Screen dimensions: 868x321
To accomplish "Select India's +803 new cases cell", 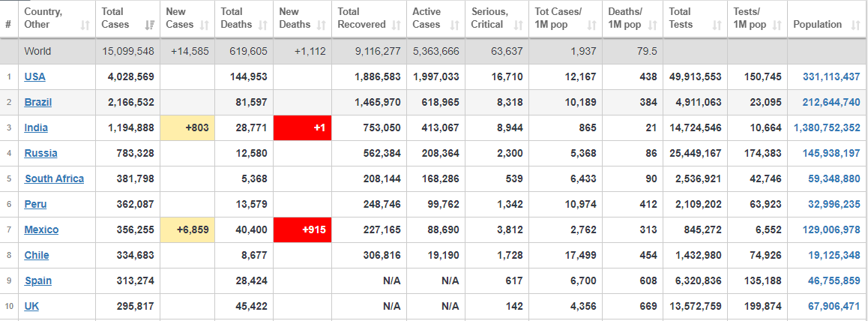I will click(x=187, y=127).
